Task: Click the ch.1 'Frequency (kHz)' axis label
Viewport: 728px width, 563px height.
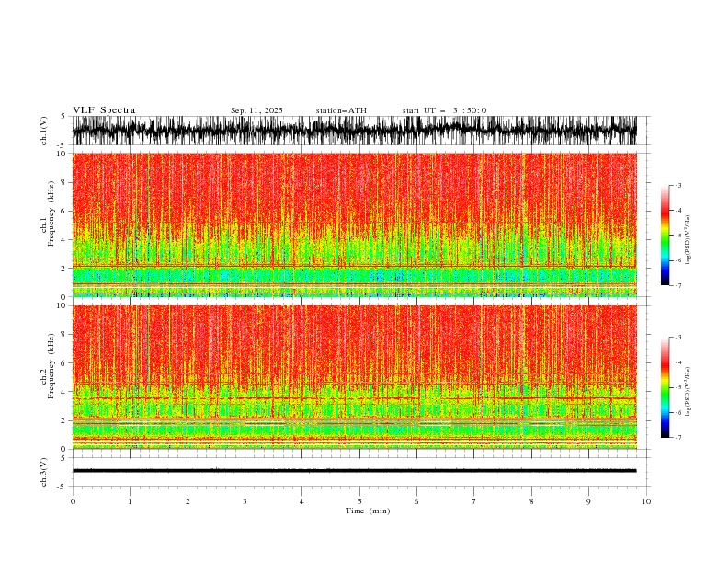Action: (51, 213)
